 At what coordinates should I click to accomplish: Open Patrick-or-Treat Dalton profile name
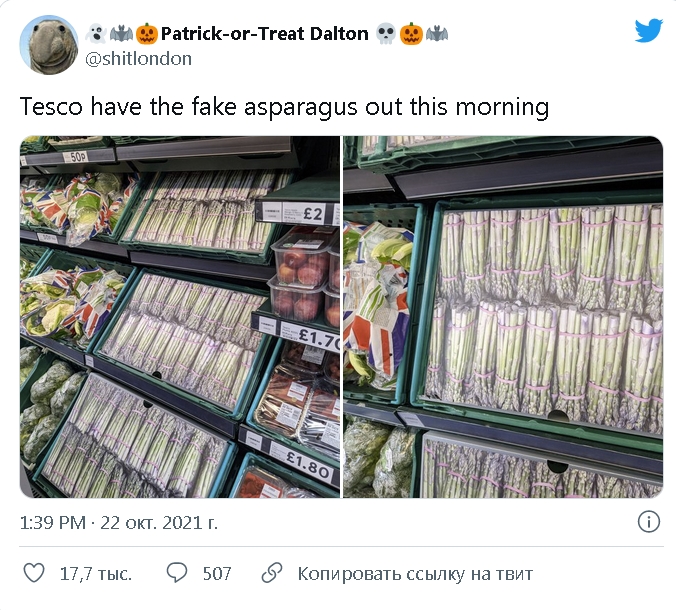click(x=265, y=34)
